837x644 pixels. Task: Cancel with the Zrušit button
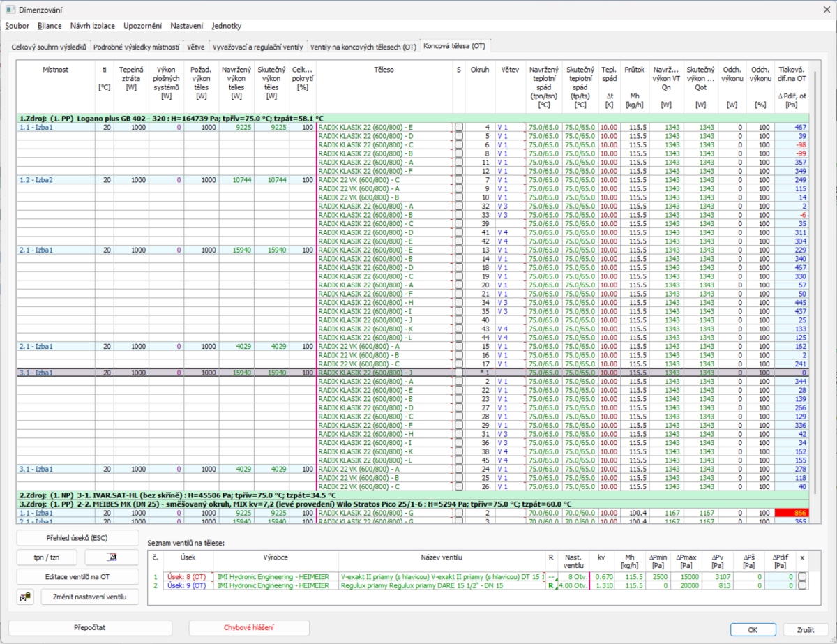point(805,629)
